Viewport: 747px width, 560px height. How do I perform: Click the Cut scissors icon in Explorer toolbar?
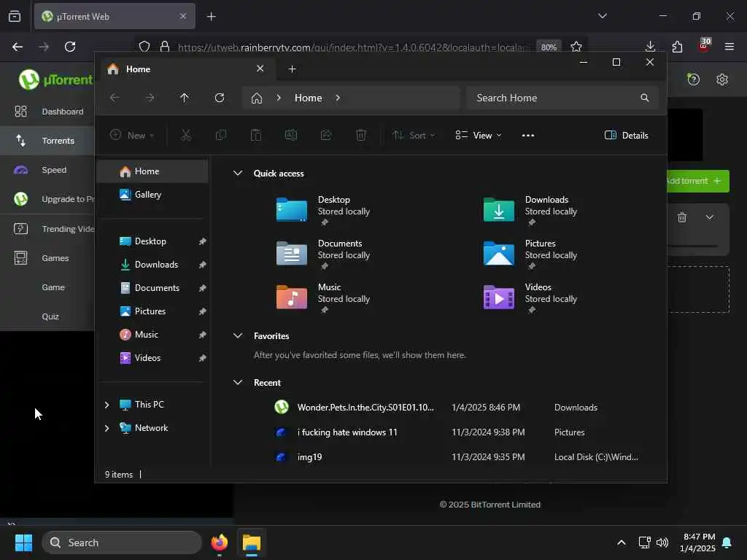(186, 135)
